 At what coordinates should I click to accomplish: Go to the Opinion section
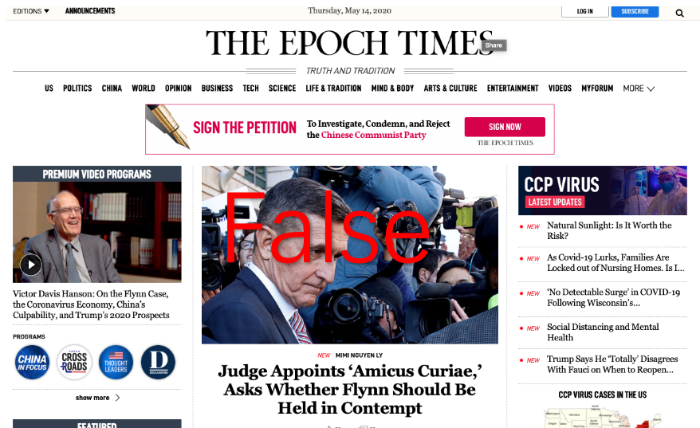[x=178, y=88]
